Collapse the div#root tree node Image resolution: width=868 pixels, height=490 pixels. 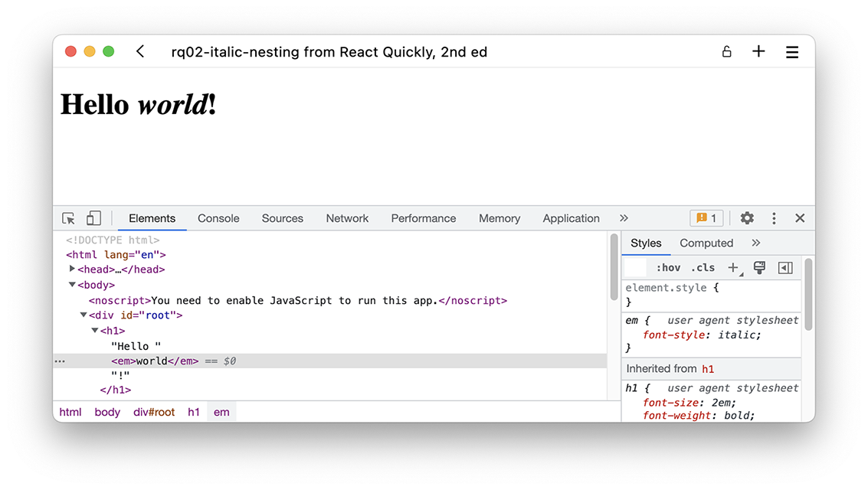84,315
